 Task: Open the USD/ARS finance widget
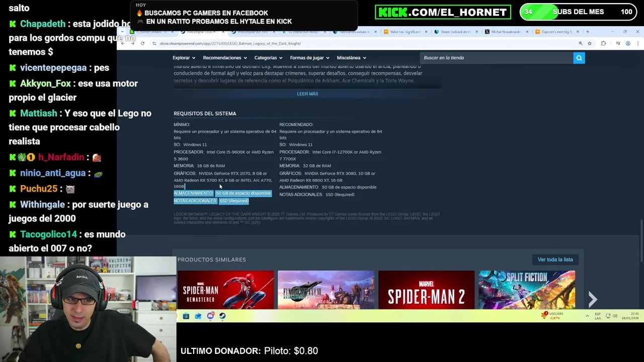pos(552,316)
